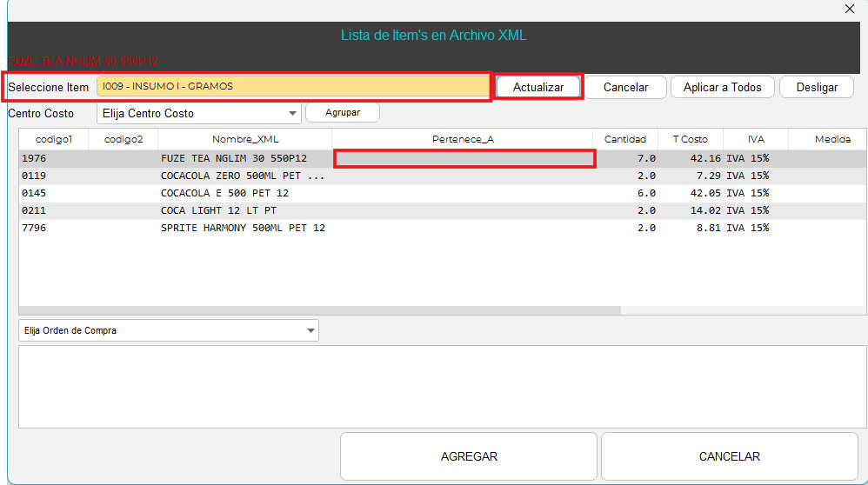Select the SPRITE HARMONY 500ML PET 12 row
The image size is (868, 485).
[242, 228]
